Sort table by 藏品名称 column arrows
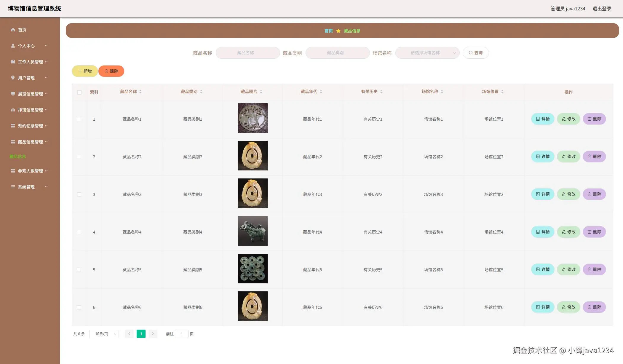The height and width of the screenshot is (364, 623). pos(140,92)
